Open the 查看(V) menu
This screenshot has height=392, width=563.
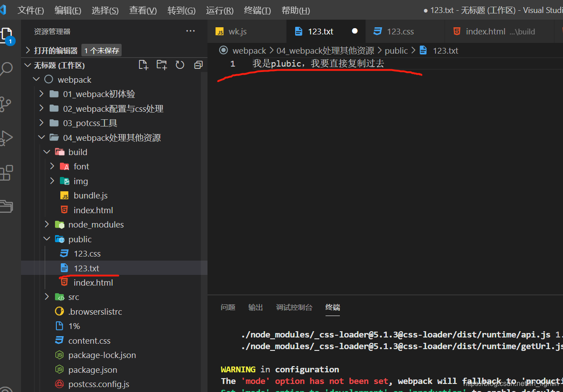(143, 10)
